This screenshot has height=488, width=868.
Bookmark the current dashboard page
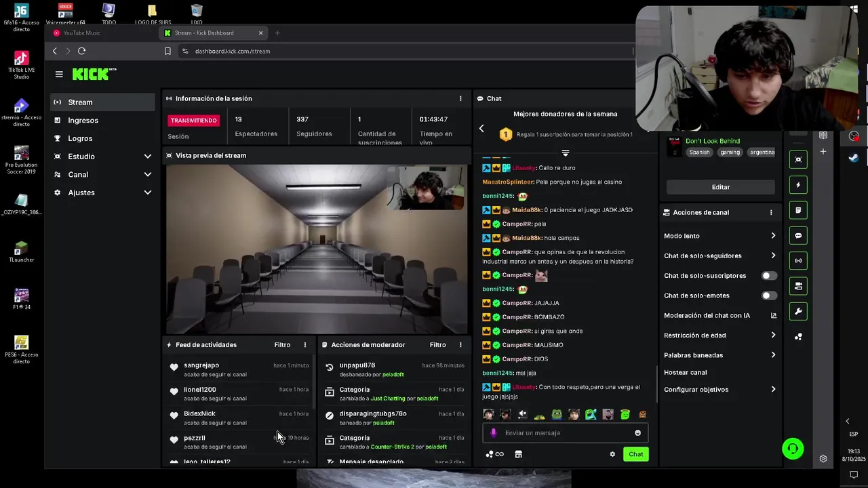[x=167, y=51]
